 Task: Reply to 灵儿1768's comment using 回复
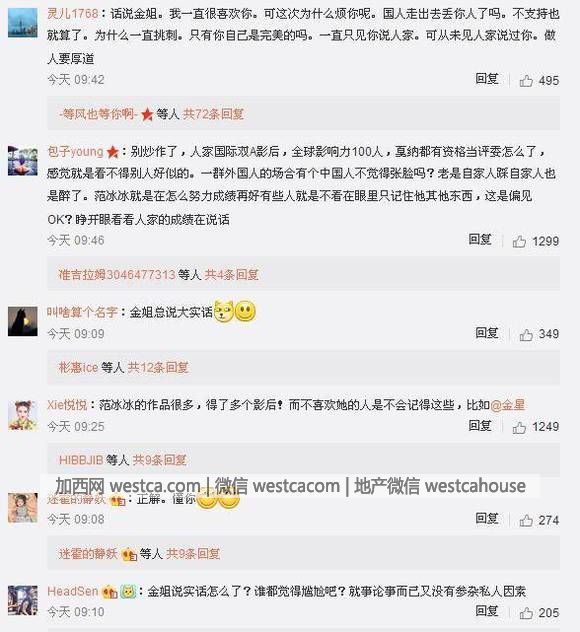(x=487, y=79)
